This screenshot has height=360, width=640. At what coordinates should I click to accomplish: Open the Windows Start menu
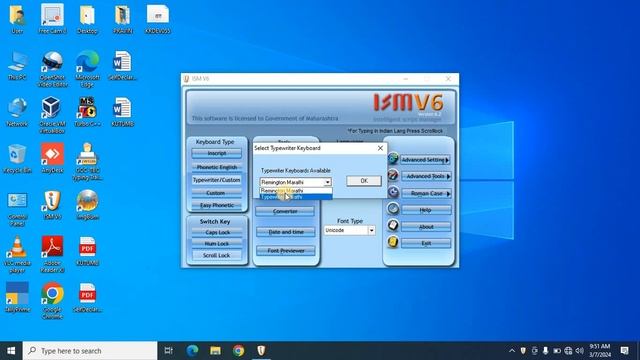tap(11, 351)
